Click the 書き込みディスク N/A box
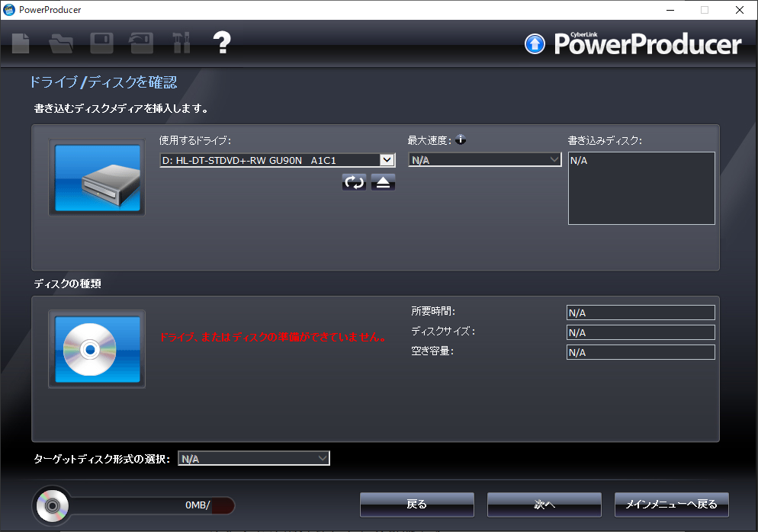The image size is (758, 532). [x=641, y=188]
